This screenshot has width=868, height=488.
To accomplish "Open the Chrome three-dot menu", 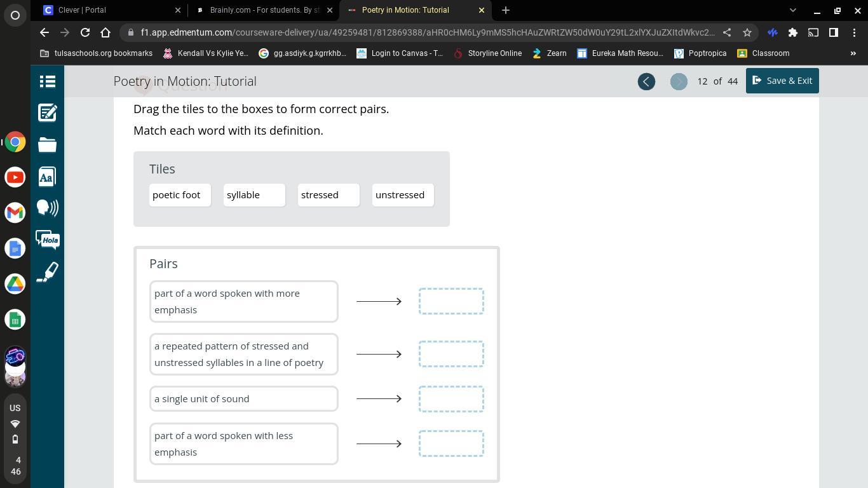I will 854,32.
